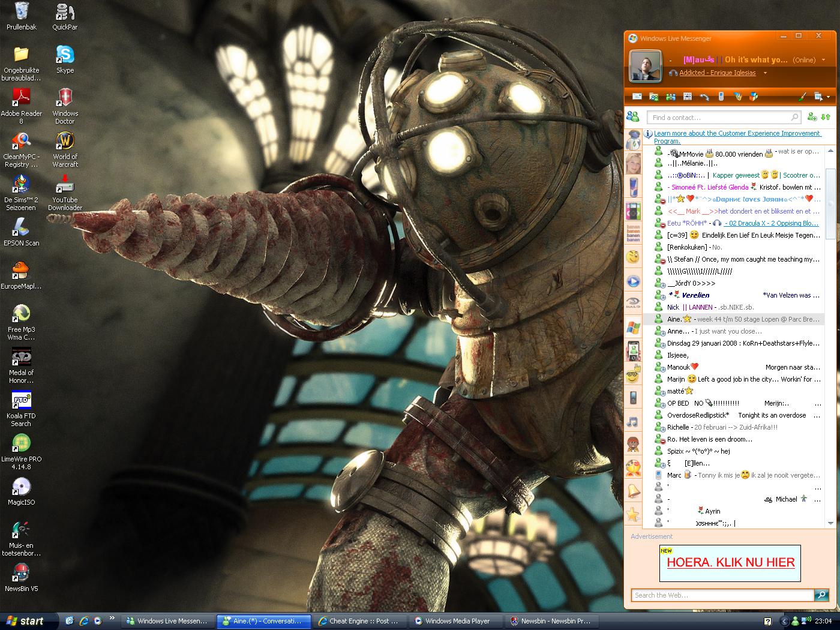Select the LimeWire PRO desktop icon
Image resolution: width=840 pixels, height=630 pixels.
22,452
